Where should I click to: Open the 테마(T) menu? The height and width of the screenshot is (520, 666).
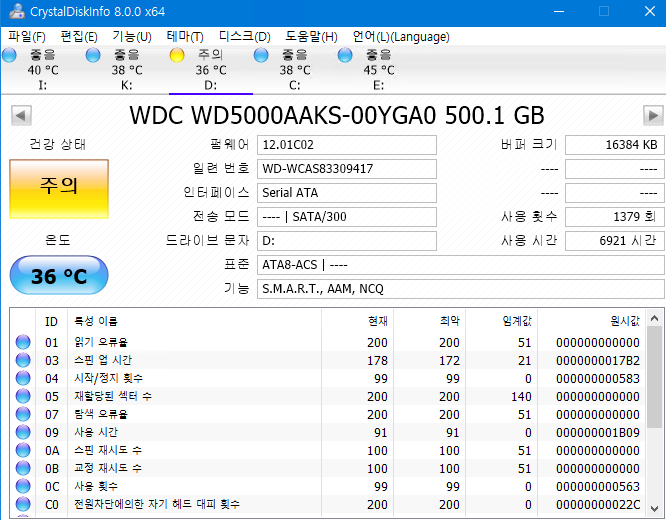185,37
